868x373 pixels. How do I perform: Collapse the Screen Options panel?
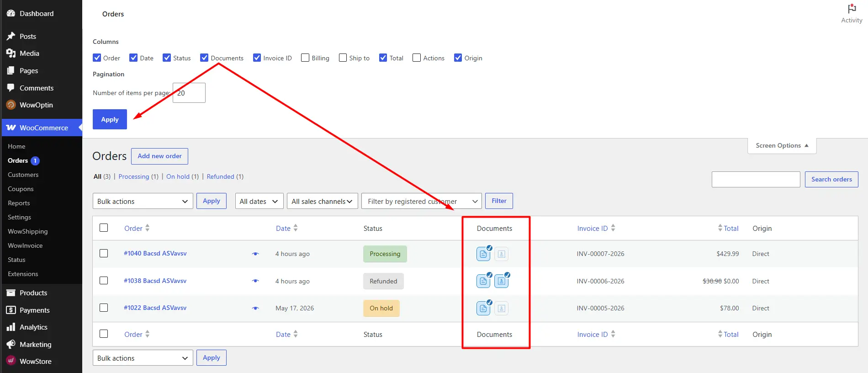click(x=782, y=145)
